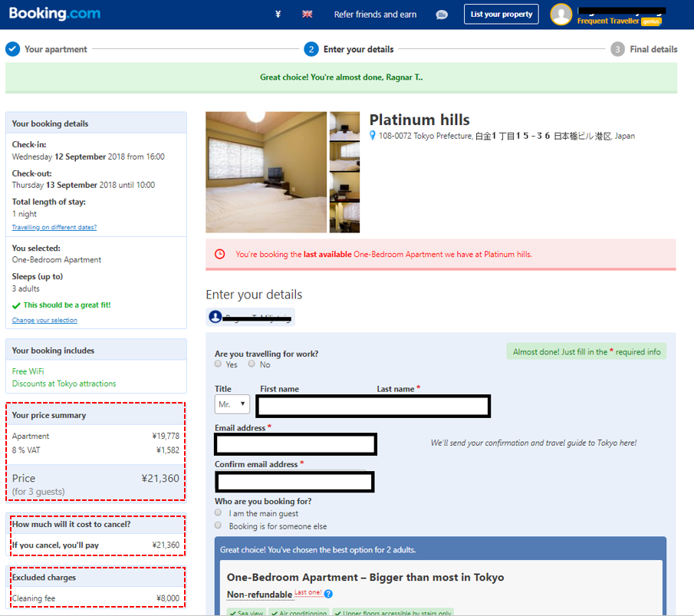The width and height of the screenshot is (694, 616).
Task: Click the Confirm email address field
Action: (x=294, y=482)
